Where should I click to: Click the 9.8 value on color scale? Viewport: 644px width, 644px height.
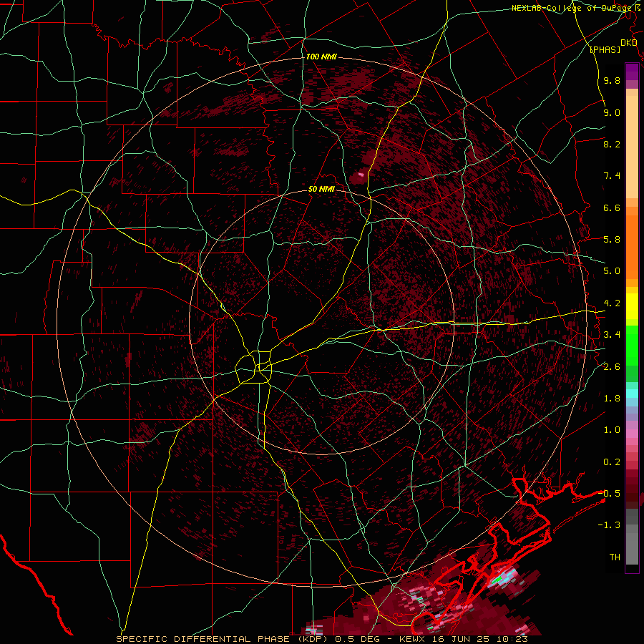(612, 80)
